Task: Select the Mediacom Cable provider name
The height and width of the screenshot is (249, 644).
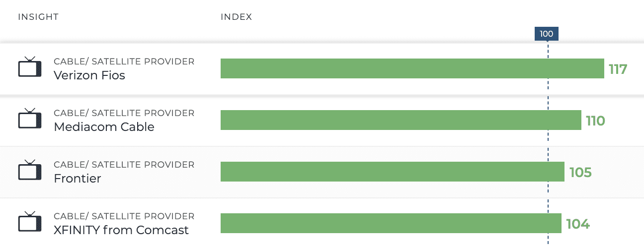Action: click(104, 127)
